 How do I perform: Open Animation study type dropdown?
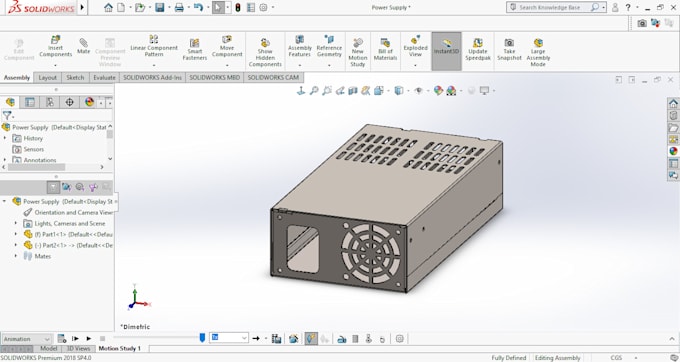[26, 339]
